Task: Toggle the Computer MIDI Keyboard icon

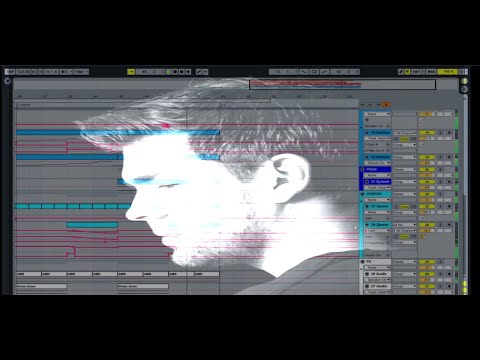Action: (x=407, y=72)
